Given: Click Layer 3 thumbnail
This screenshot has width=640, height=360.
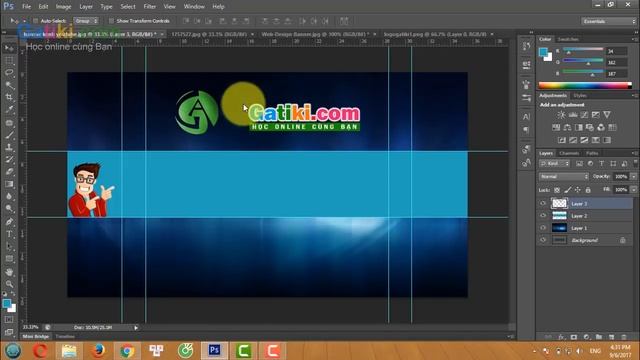Looking at the screenshot, I should pyautogui.click(x=559, y=203).
